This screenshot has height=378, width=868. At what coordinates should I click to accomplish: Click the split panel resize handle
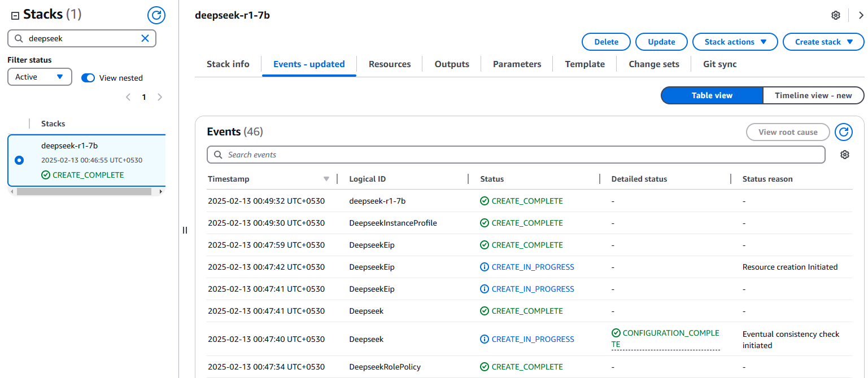pyautogui.click(x=185, y=230)
